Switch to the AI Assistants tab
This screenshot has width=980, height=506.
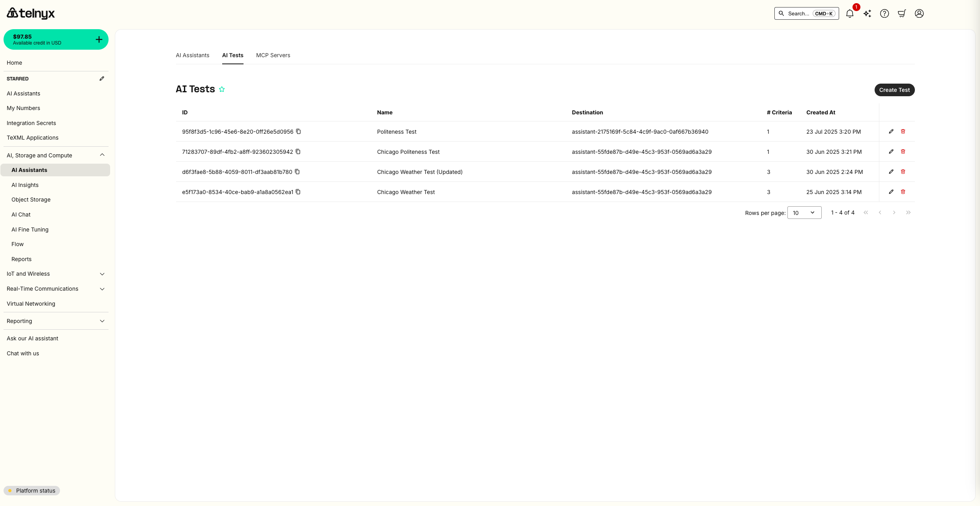[193, 55]
